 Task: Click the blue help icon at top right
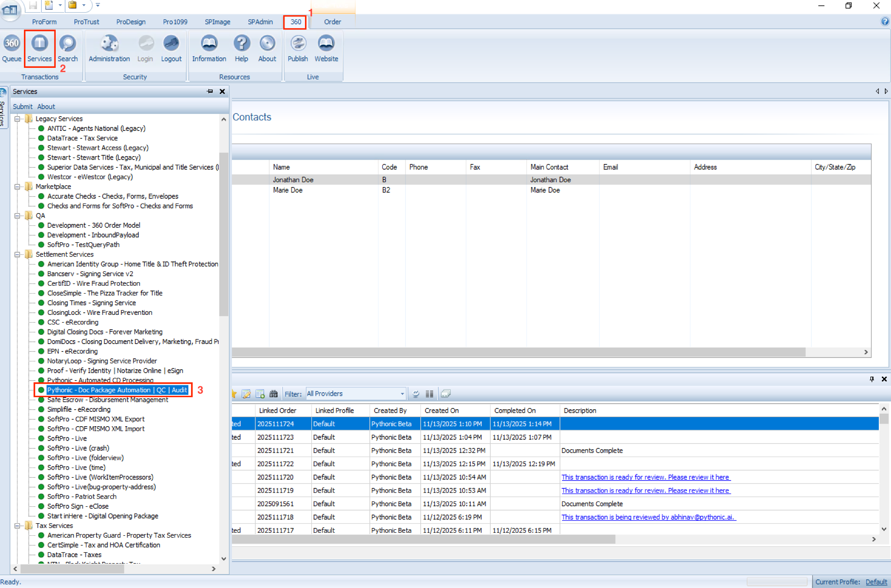(885, 21)
